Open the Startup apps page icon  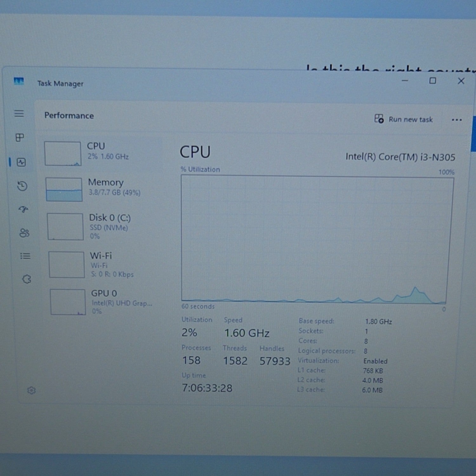pyautogui.click(x=23, y=209)
